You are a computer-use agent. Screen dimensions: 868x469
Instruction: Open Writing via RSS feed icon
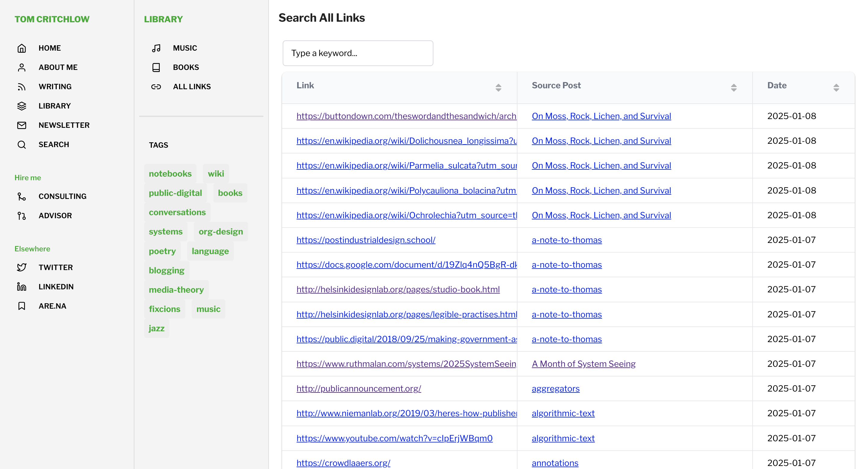click(x=22, y=87)
